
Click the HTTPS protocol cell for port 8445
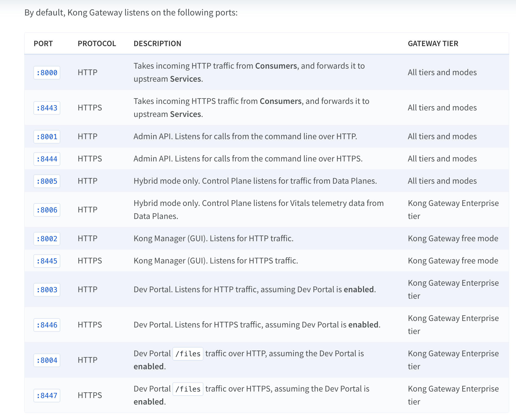click(x=90, y=261)
